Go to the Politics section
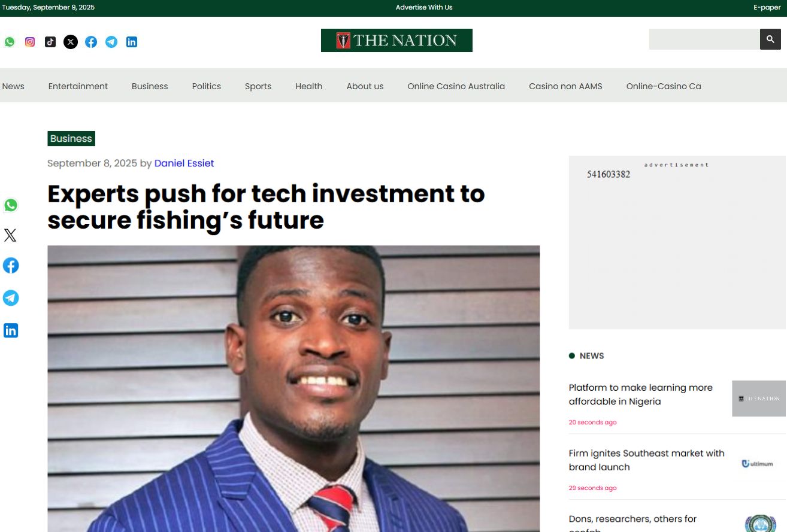 [207, 86]
